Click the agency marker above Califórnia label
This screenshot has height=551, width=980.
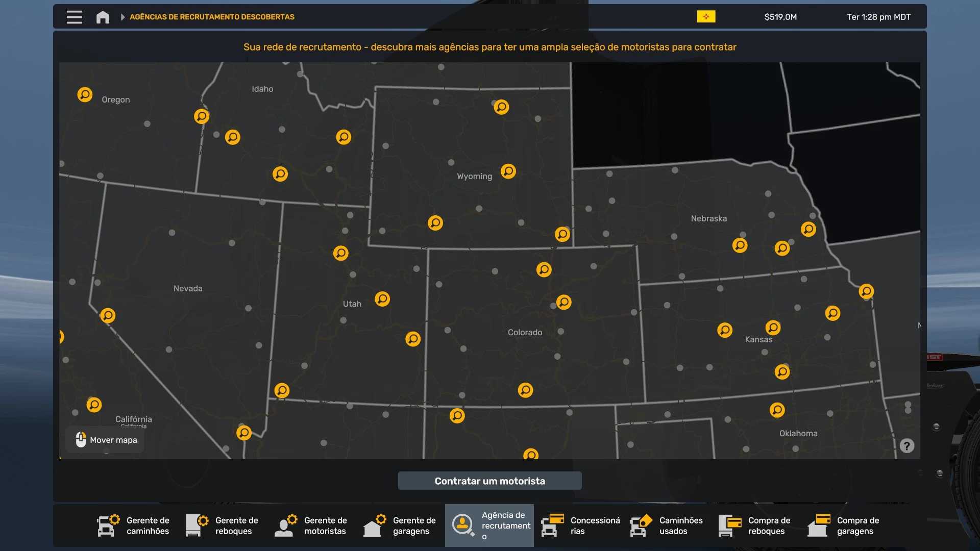94,405
